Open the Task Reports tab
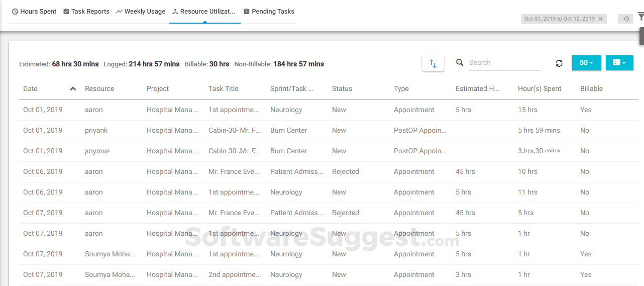 pos(86,12)
